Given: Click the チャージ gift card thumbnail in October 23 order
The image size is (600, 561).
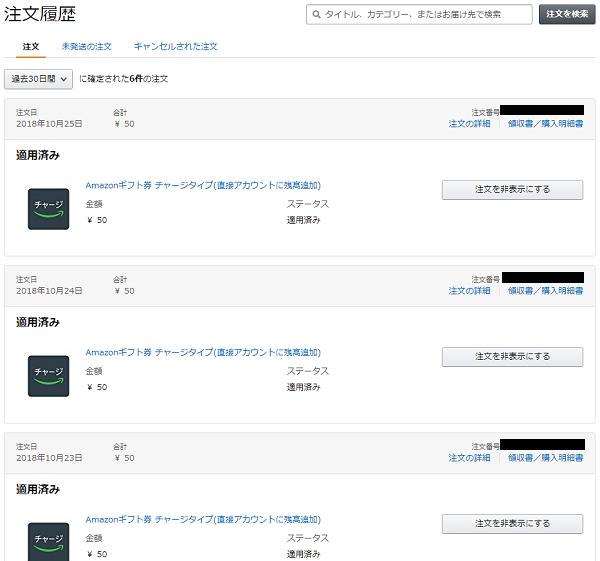Looking at the screenshot, I should 49,542.
